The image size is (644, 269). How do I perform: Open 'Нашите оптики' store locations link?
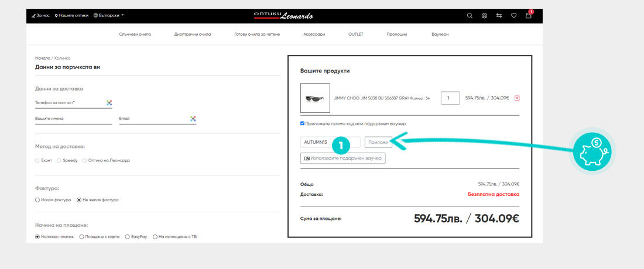[x=71, y=15]
